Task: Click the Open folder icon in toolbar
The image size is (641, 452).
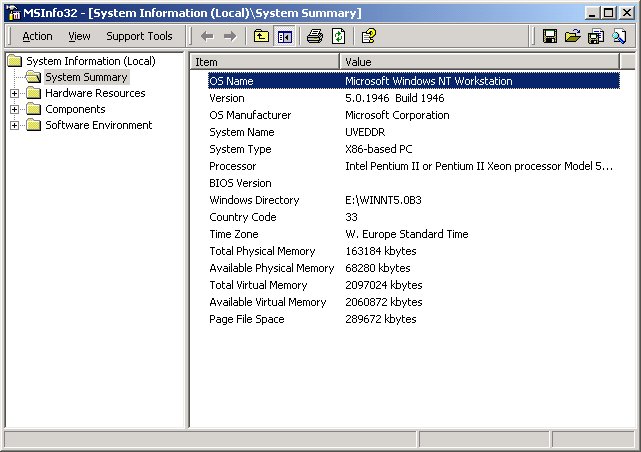Action: point(573,36)
